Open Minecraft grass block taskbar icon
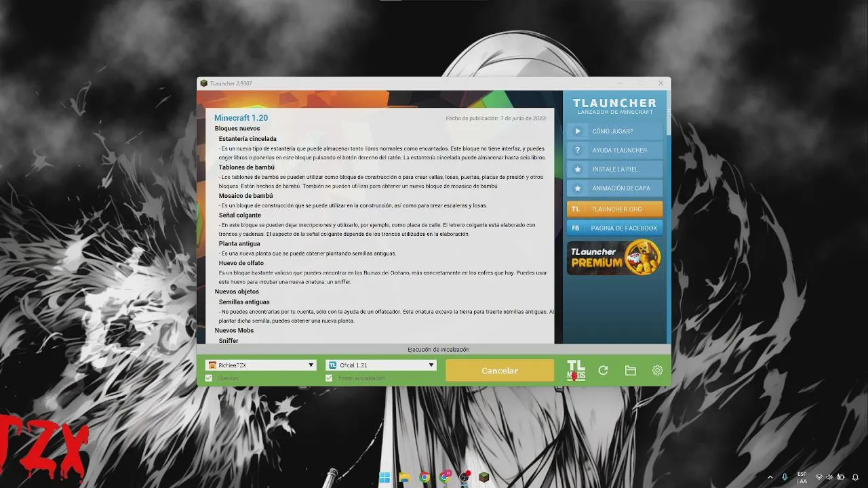 [x=484, y=477]
